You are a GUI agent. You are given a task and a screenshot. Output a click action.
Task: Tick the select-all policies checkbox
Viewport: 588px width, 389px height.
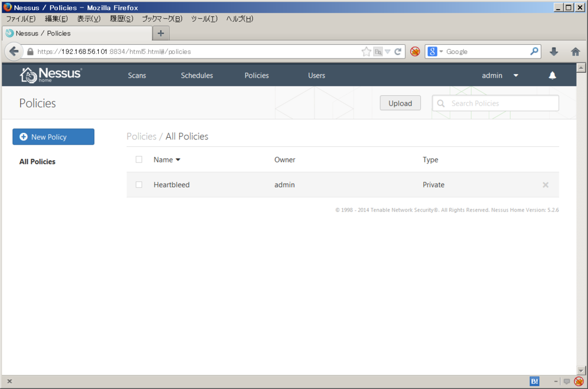point(139,160)
